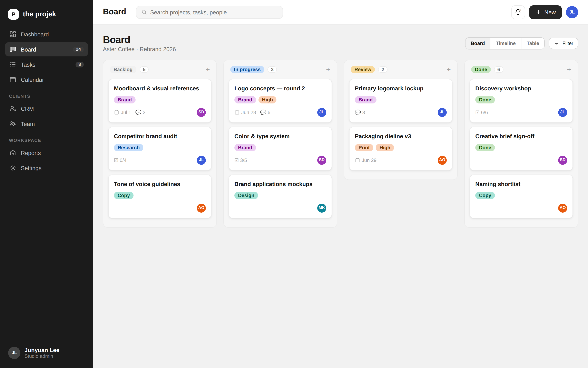Click SD avatar on Creative brief sign-off

pyautogui.click(x=562, y=160)
